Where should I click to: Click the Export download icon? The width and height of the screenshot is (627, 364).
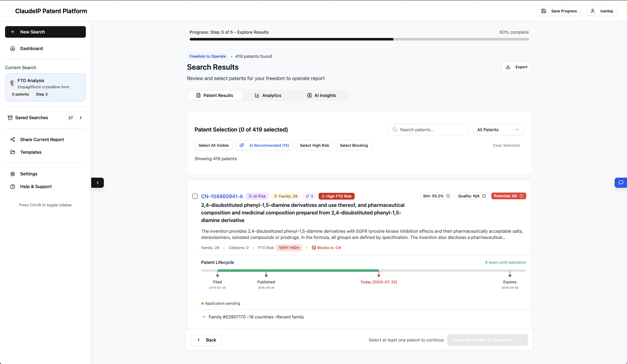(508, 67)
